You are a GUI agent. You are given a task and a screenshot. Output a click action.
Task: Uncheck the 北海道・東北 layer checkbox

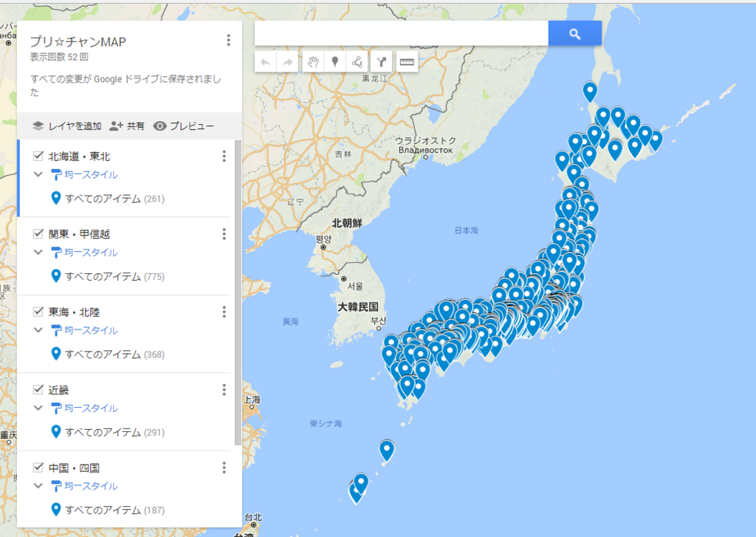point(38,155)
